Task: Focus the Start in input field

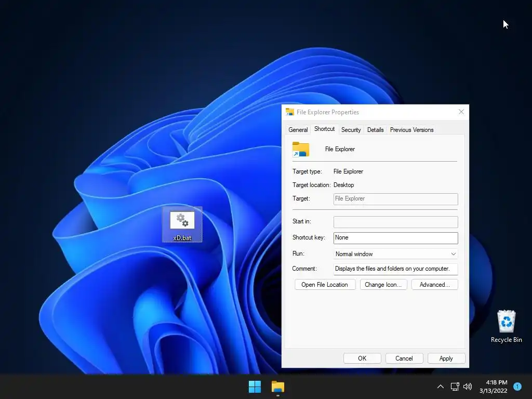Action: [x=395, y=222]
